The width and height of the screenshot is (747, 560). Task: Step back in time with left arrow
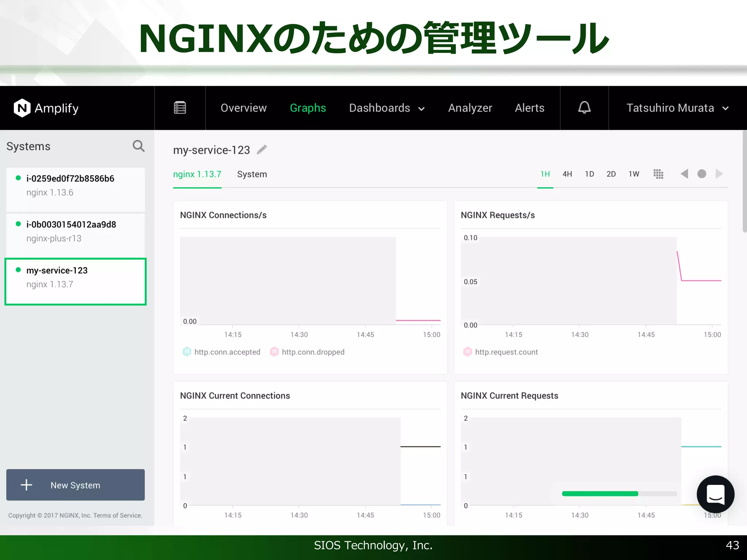(684, 174)
